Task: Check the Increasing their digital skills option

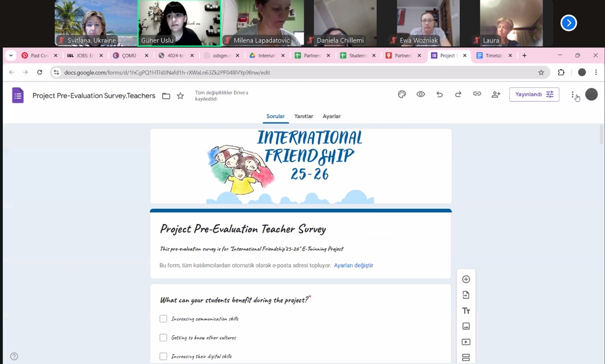Action: pyautogui.click(x=163, y=356)
